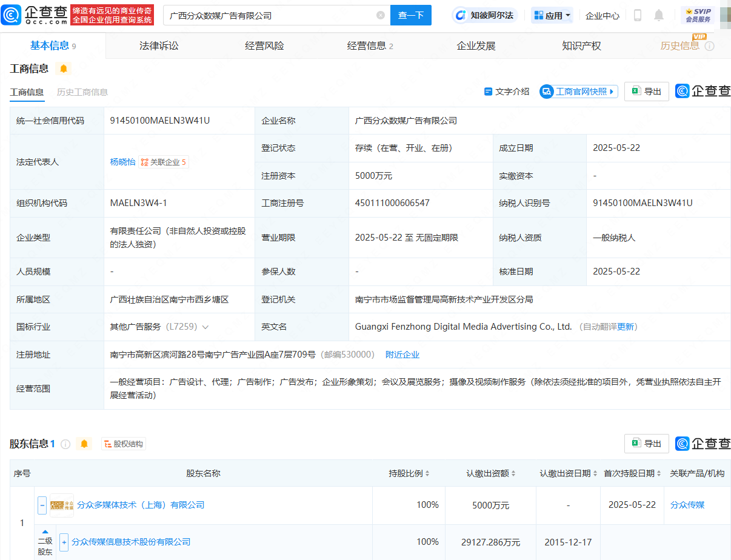Click info icon beside 股东信息
The width and height of the screenshot is (731, 560).
65,444
